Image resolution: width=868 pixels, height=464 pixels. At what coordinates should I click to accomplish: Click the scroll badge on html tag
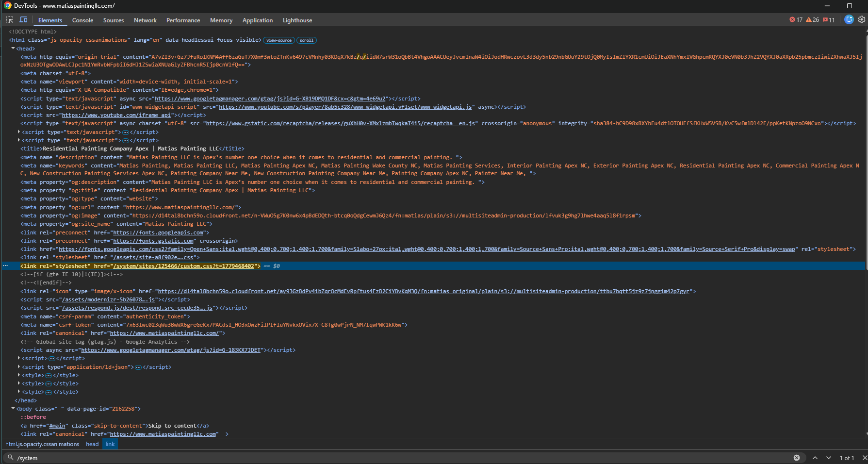307,40
